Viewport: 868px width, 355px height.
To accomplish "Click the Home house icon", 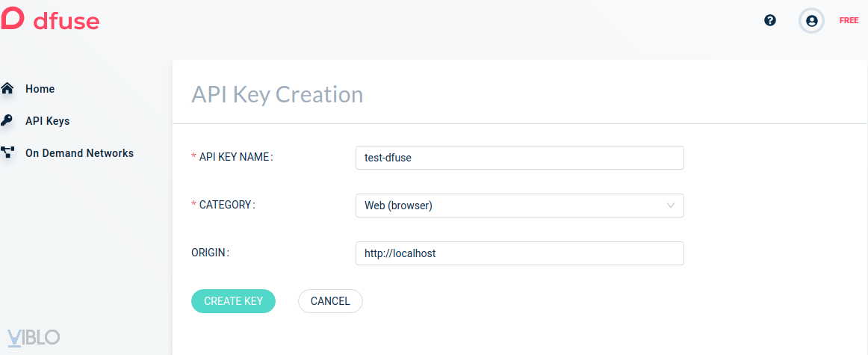I will click(7, 89).
